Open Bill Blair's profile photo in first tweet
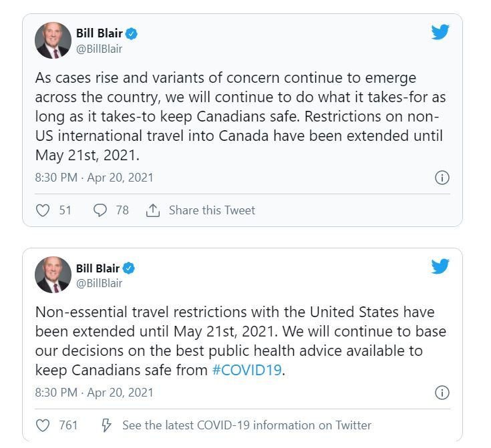This screenshot has width=491, height=448. point(53,40)
